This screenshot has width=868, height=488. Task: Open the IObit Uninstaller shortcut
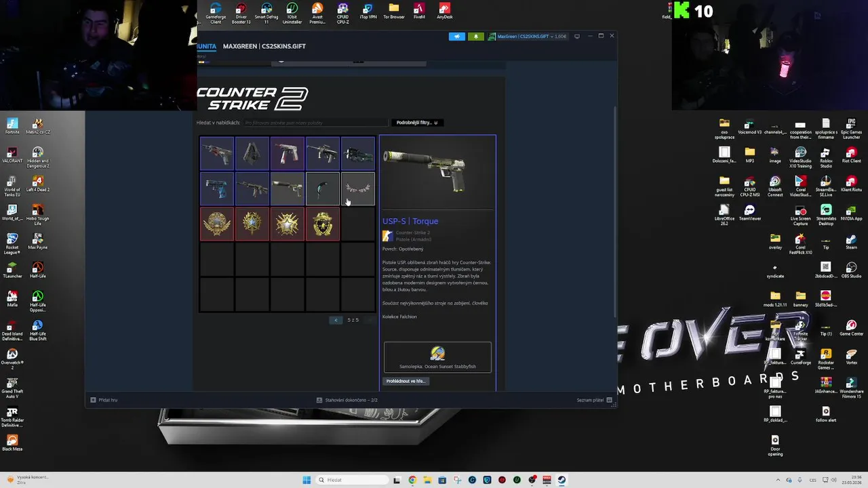[292, 13]
